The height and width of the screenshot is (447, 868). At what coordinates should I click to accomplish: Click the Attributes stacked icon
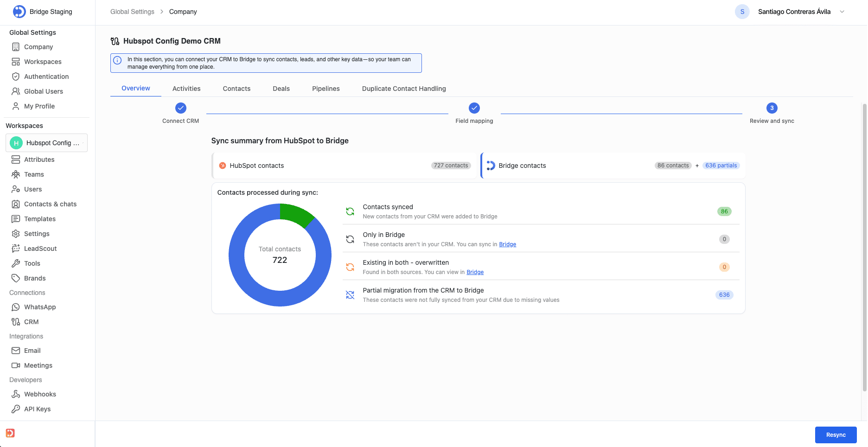pyautogui.click(x=16, y=160)
